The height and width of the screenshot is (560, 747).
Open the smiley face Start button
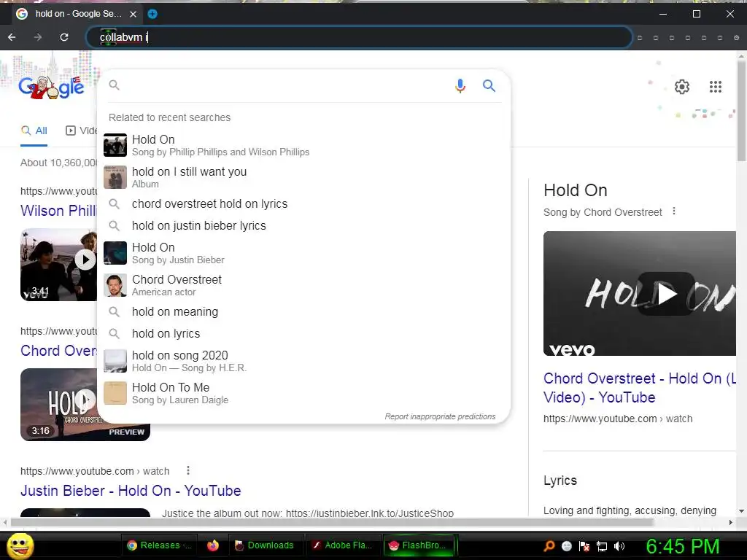pyautogui.click(x=20, y=546)
